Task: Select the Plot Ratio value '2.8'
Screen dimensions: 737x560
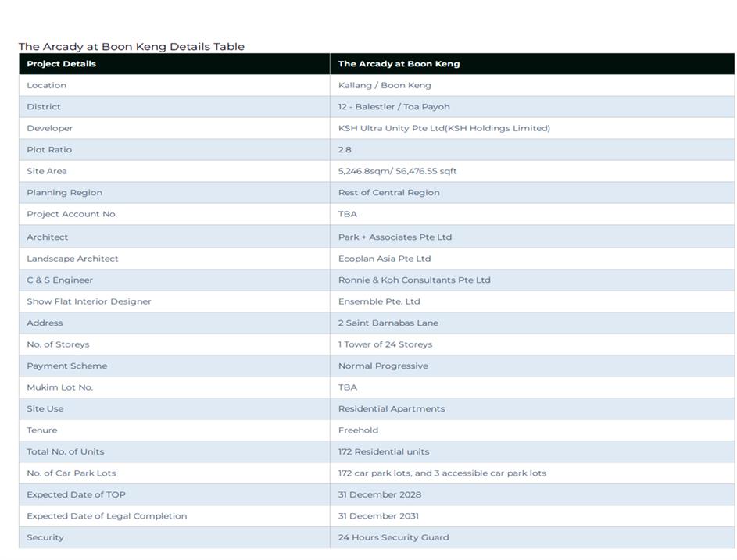Action: 345,150
